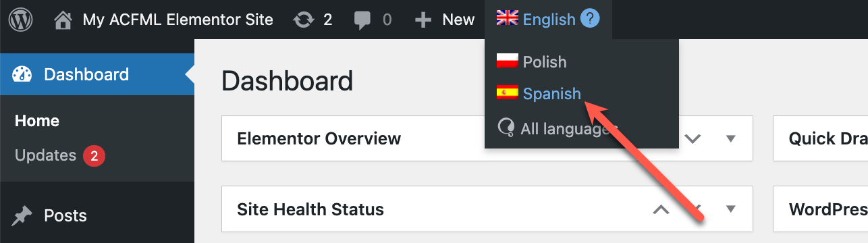Screen dimensions: 868x243
Task: Select the Polish flag icon
Action: tap(507, 61)
